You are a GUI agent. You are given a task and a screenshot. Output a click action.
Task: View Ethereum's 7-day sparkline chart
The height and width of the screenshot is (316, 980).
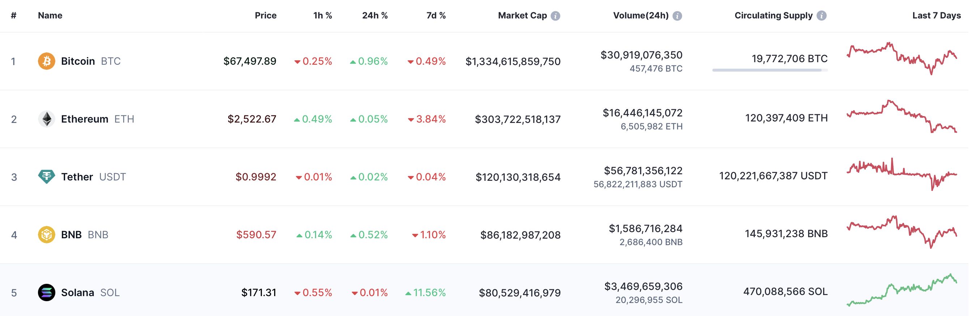tap(902, 116)
